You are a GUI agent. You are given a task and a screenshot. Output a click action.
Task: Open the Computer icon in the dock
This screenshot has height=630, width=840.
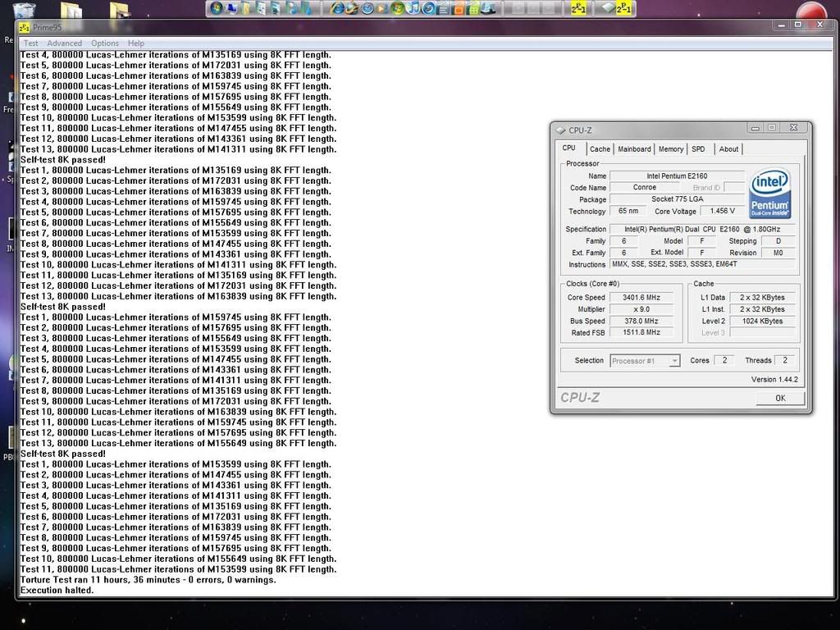coord(231,8)
